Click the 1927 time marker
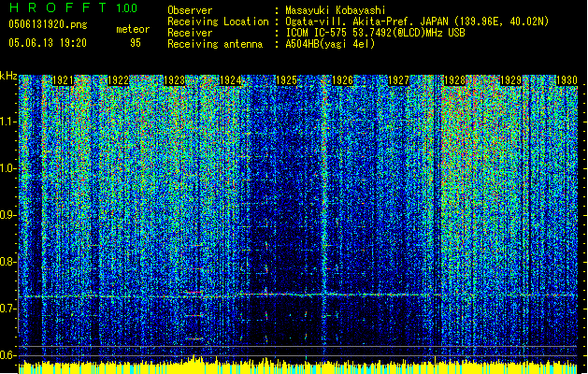Image resolution: width=588 pixels, height=374 pixels. click(x=398, y=80)
